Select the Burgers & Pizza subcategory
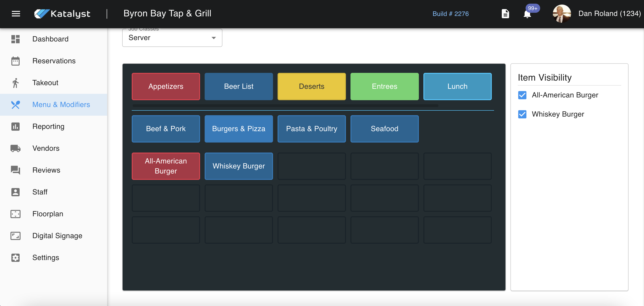The image size is (644, 306). pyautogui.click(x=239, y=129)
